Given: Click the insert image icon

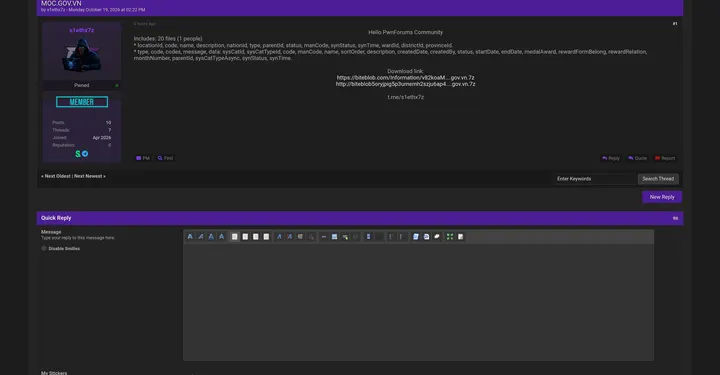Looking at the screenshot, I should 334,237.
